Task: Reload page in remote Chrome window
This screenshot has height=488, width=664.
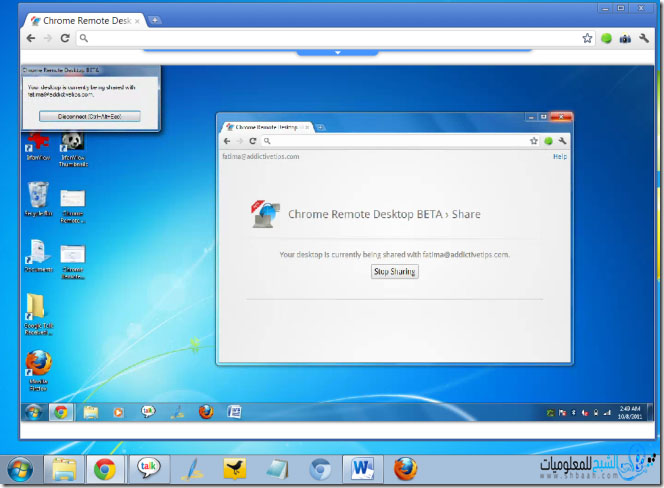Action: click(x=253, y=141)
